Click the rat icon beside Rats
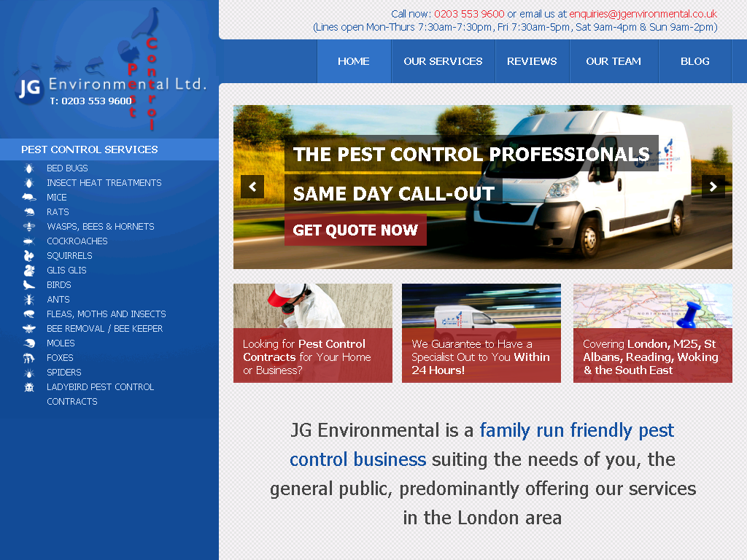The width and height of the screenshot is (747, 560). [x=29, y=212]
